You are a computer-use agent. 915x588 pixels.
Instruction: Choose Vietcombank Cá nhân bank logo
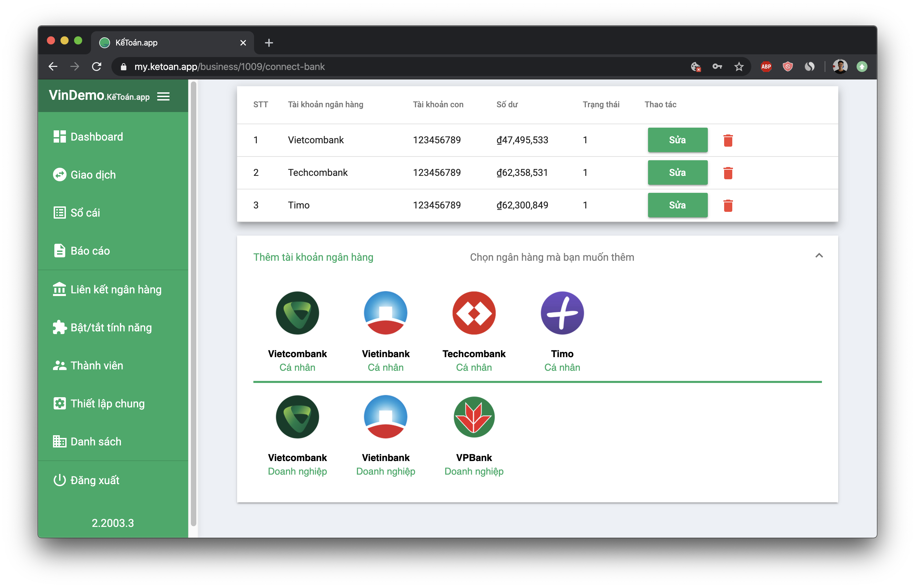click(298, 313)
